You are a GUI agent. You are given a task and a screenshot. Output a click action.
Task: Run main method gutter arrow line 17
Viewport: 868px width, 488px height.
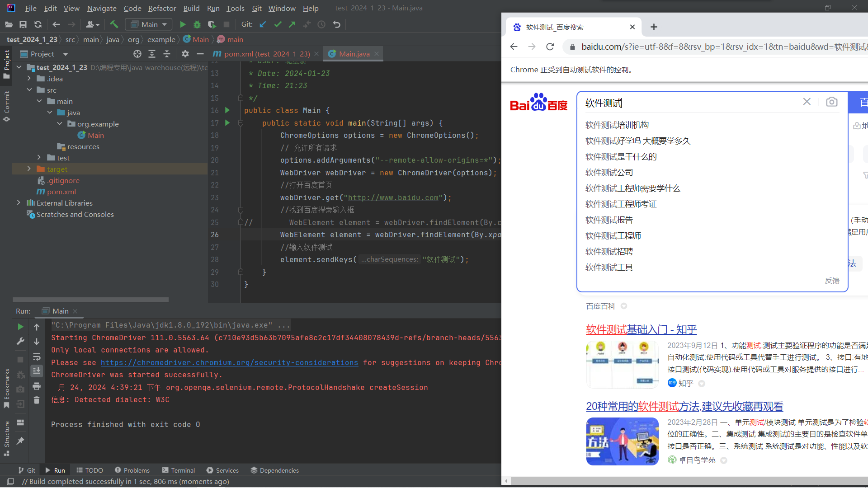tap(227, 123)
